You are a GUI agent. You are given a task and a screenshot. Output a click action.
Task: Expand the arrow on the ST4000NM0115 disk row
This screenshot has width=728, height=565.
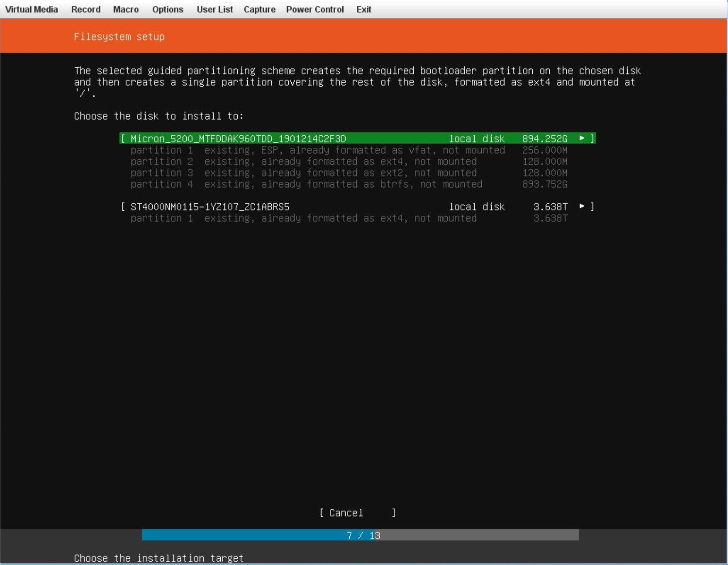(x=582, y=206)
